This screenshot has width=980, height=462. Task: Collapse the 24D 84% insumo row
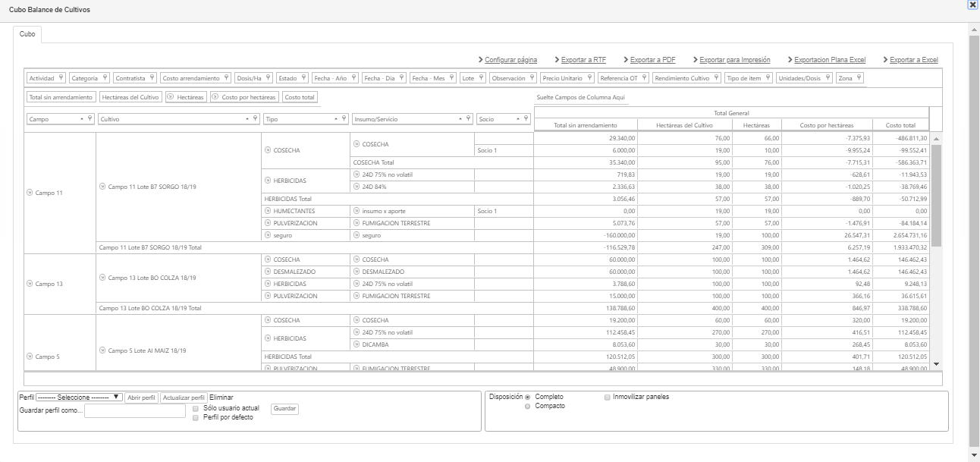pyautogui.click(x=357, y=187)
